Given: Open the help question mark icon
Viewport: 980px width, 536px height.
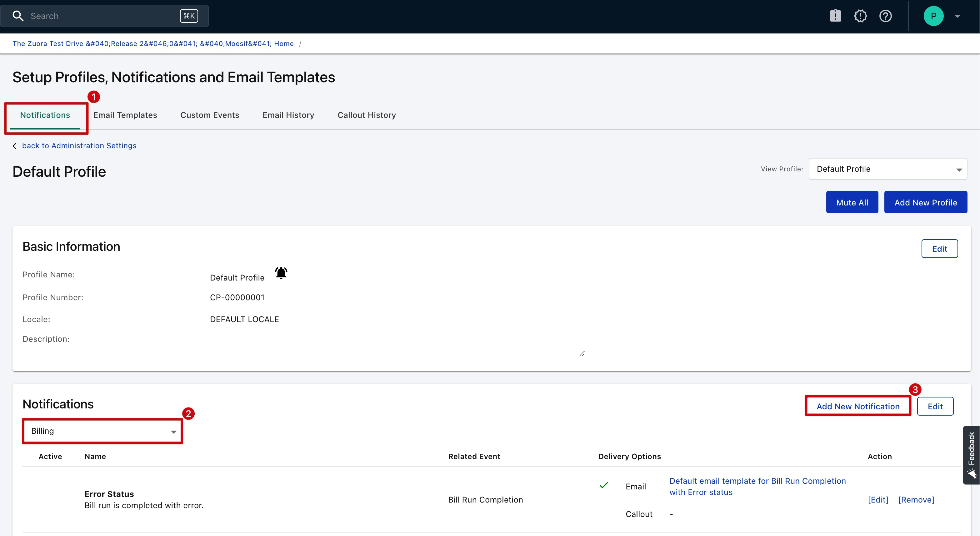Looking at the screenshot, I should (x=885, y=16).
